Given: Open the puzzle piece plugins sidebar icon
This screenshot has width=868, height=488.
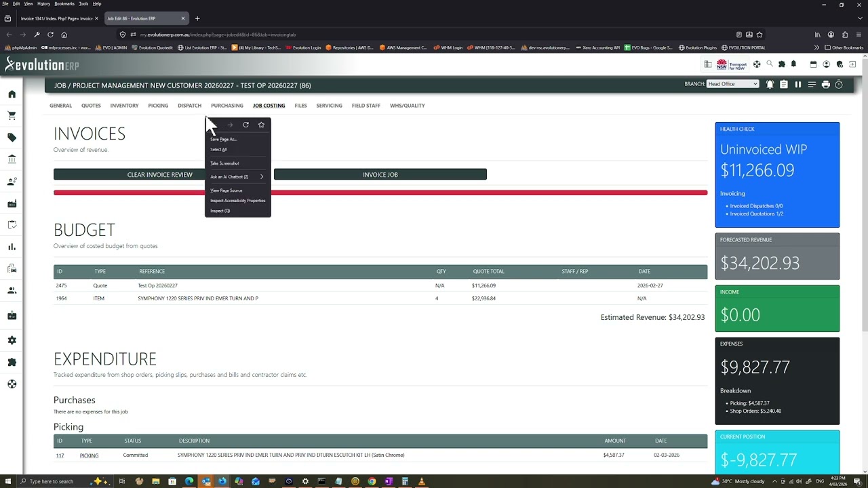Looking at the screenshot, I should pyautogui.click(x=12, y=362).
